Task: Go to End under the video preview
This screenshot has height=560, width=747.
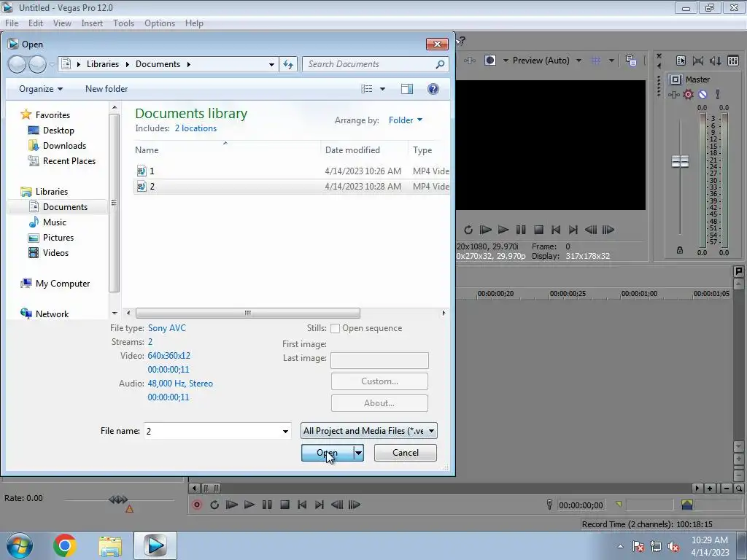Action: point(573,230)
